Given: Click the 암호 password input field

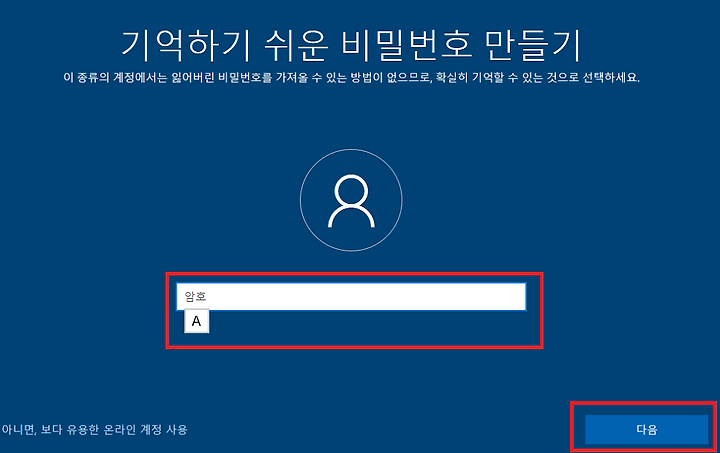Looking at the screenshot, I should coord(351,296).
